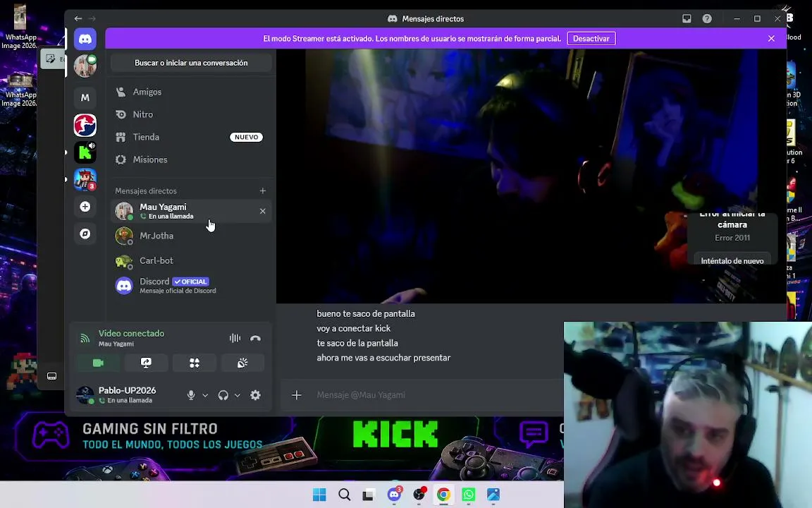Viewport: 812px width, 508px height.
Task: Dismiss the Streamer mode banner
Action: coord(771,39)
